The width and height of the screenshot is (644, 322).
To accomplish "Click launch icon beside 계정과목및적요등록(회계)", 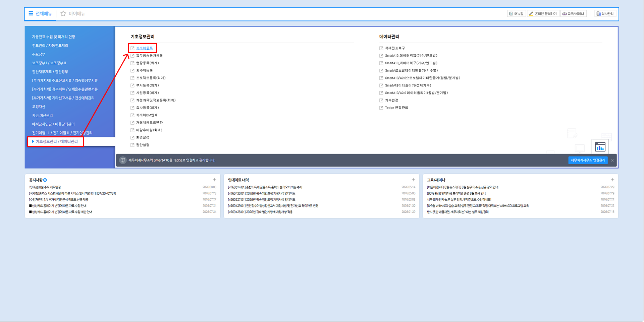I will [x=132, y=100].
